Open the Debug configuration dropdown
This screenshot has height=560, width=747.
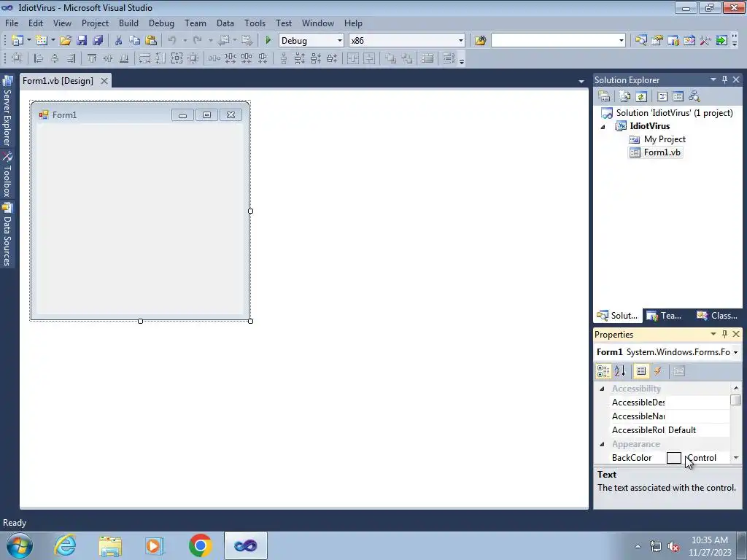pyautogui.click(x=340, y=41)
